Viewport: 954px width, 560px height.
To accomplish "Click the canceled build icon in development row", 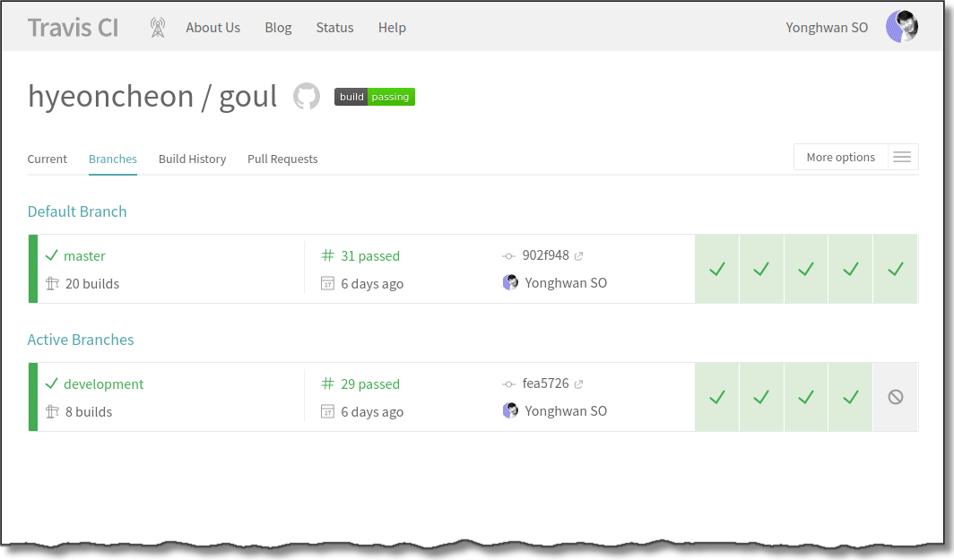I will (x=895, y=397).
